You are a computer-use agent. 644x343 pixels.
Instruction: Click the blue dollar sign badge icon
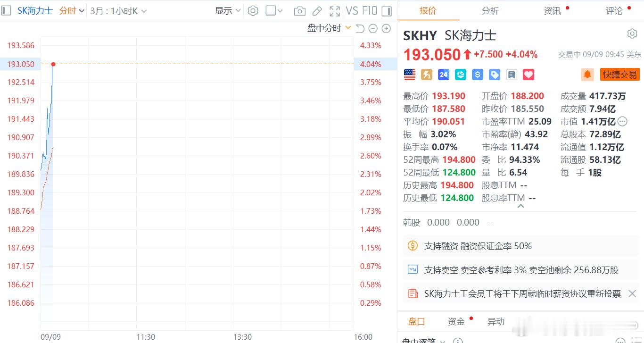point(478,74)
